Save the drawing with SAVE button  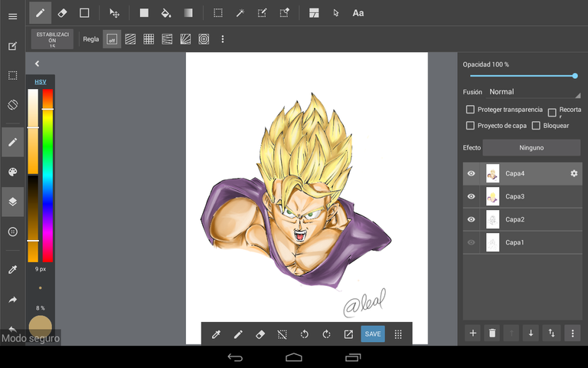[373, 333]
